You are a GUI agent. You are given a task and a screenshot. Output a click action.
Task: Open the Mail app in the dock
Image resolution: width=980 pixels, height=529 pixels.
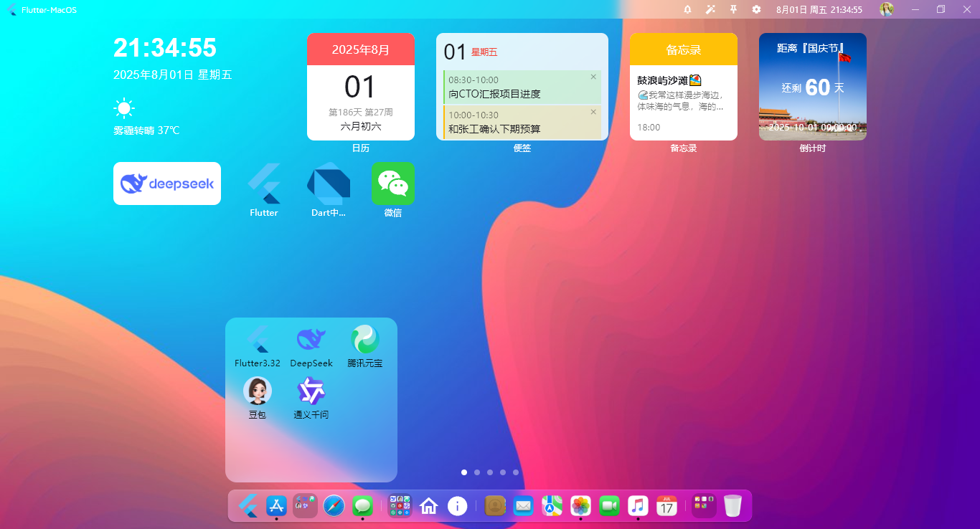[x=523, y=505]
